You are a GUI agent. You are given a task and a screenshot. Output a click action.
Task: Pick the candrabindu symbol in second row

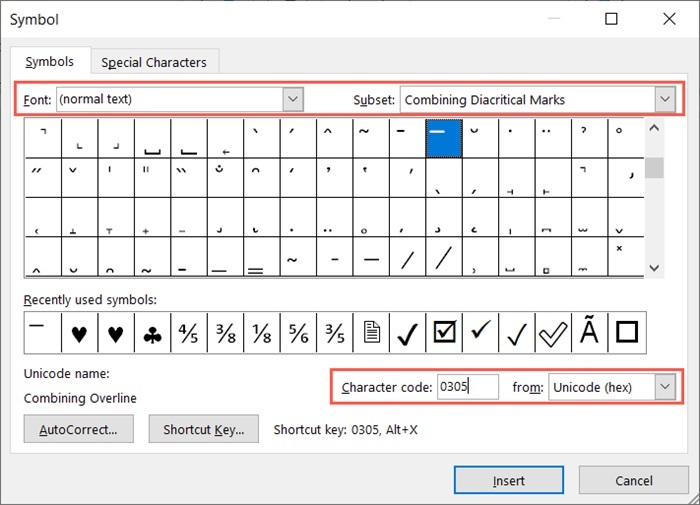pos(225,178)
